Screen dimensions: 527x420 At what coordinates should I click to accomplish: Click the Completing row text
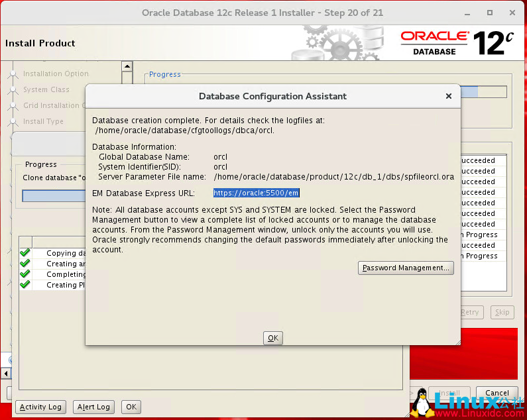click(66, 274)
